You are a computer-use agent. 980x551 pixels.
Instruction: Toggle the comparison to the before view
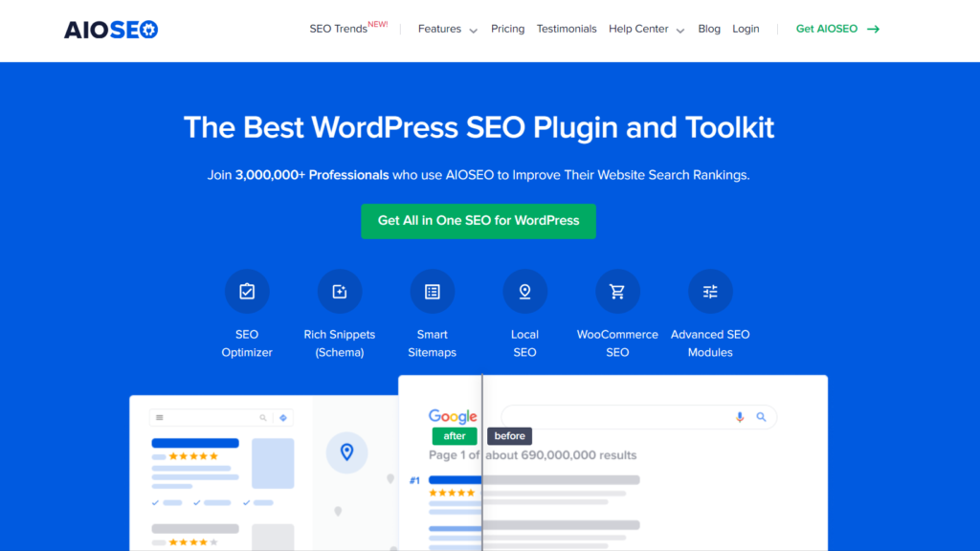[509, 435]
